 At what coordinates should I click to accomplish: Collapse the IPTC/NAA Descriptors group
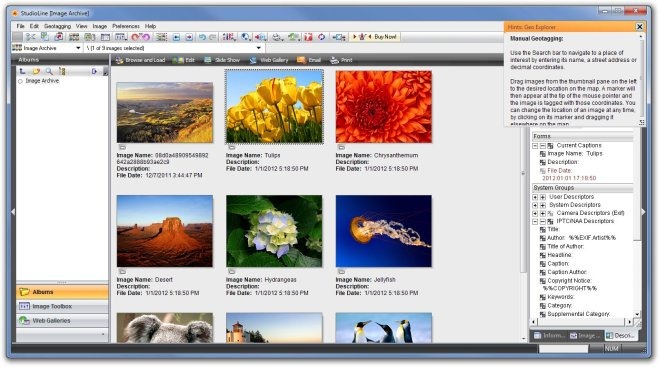click(535, 221)
